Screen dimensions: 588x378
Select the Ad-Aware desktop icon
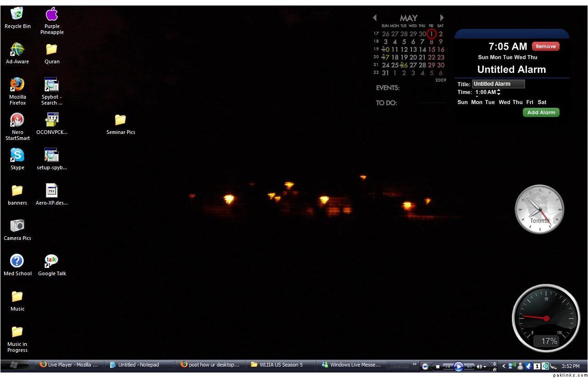click(x=17, y=50)
